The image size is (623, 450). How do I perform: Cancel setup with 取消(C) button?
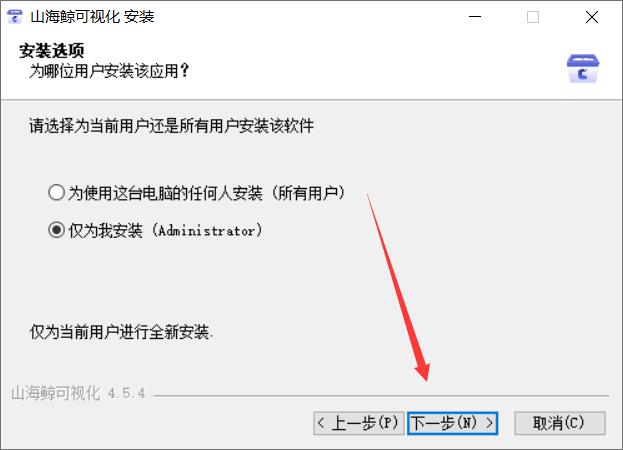560,423
